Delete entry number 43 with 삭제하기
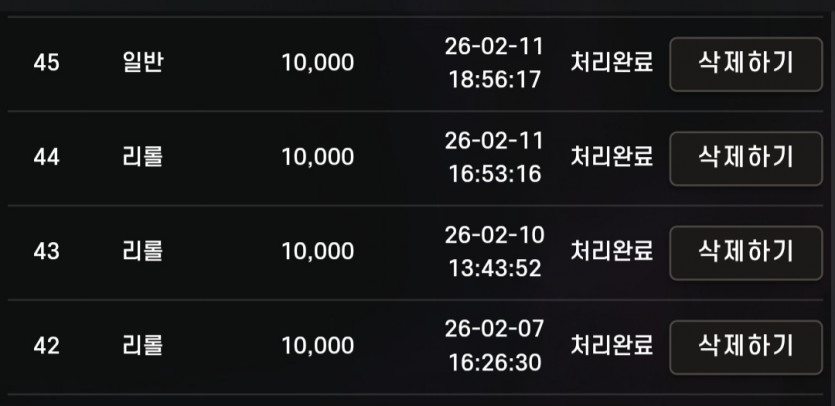This screenshot has width=835, height=406. tap(746, 253)
